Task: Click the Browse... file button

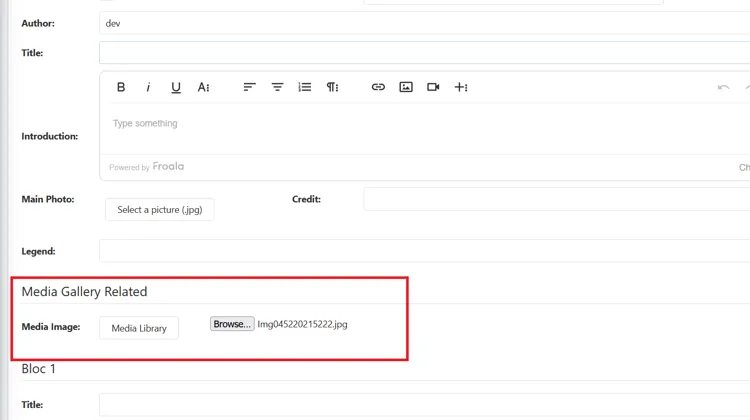Action: (x=232, y=324)
